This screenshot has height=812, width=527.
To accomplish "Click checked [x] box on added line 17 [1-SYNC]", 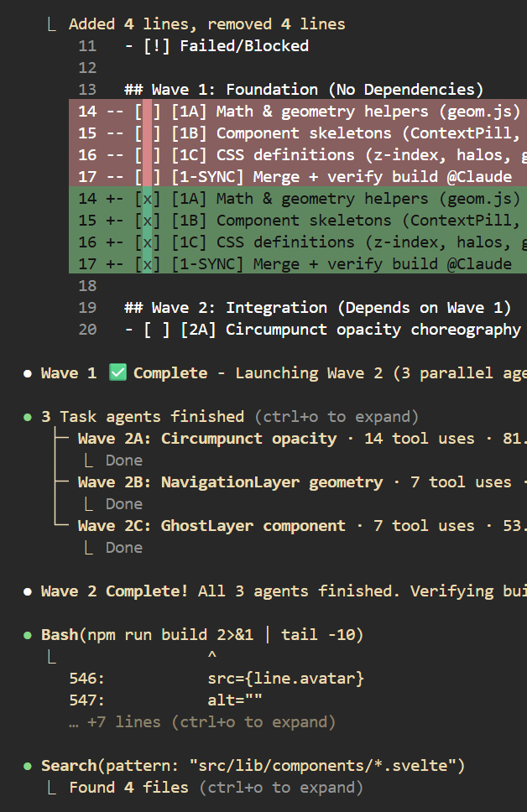I will [147, 264].
